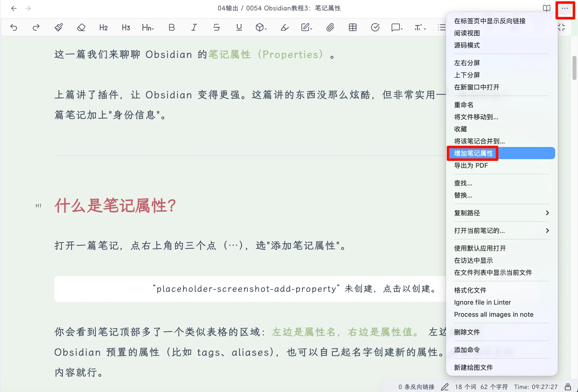
Task: Toggle reading view book icon
Action: tap(546, 8)
